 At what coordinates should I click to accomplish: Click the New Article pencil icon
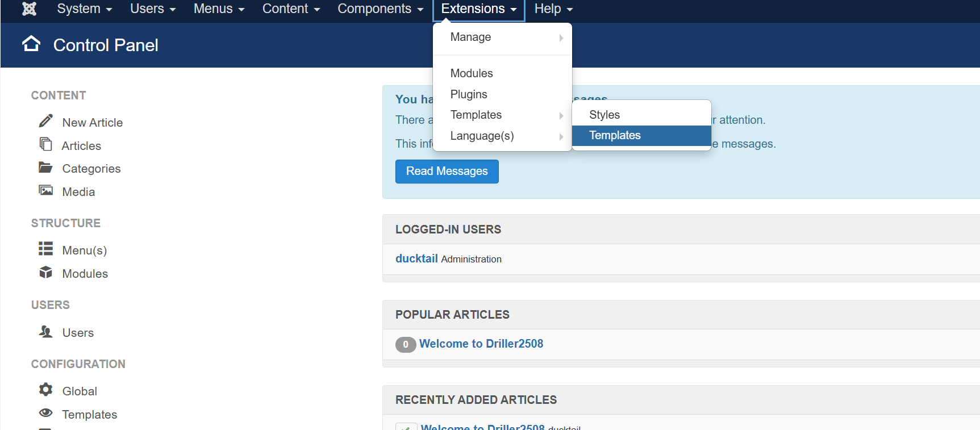[x=45, y=121]
